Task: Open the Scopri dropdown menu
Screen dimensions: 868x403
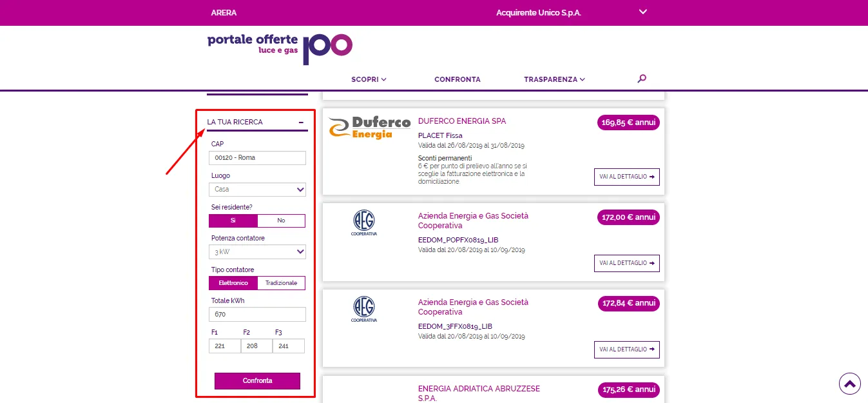Action: 369,79
